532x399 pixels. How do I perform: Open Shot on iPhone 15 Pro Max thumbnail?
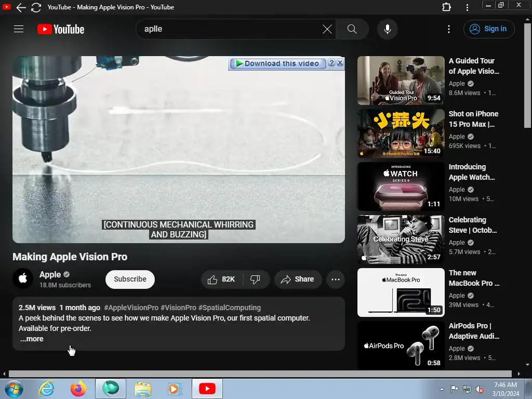click(x=401, y=134)
